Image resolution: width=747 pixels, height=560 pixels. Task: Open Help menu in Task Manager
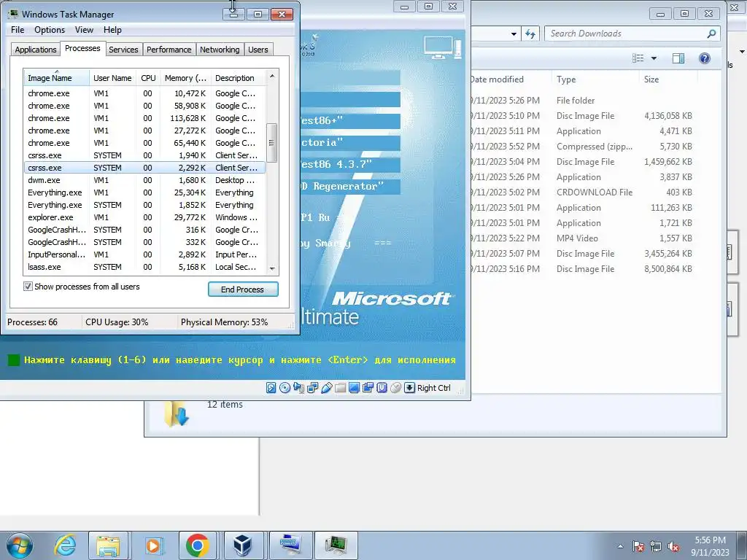click(x=112, y=29)
